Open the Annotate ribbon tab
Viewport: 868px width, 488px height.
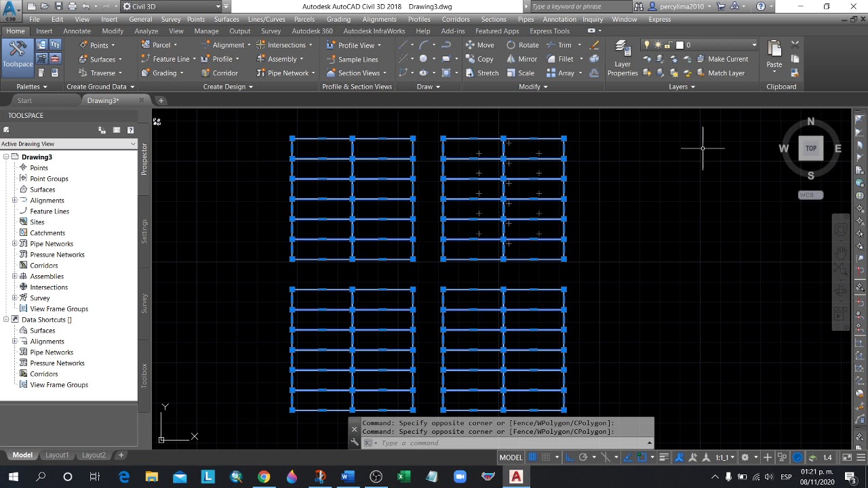77,31
